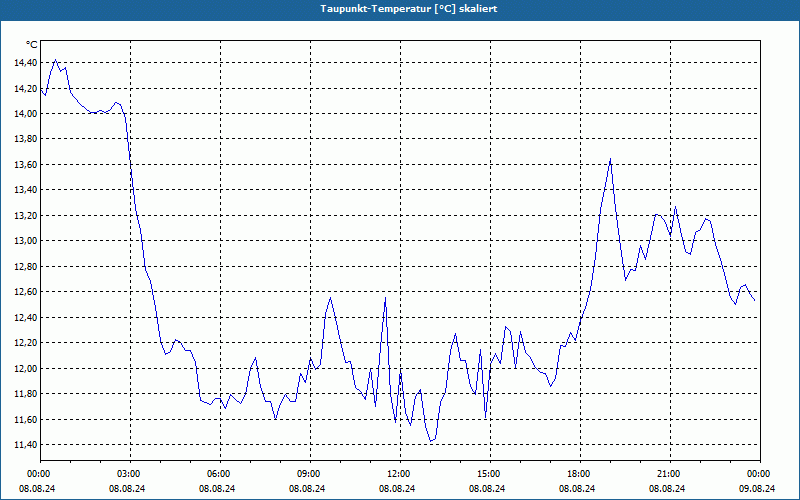Pick the 13,40 y-axis label
Viewport: 800px width, 500px height.
point(26,190)
